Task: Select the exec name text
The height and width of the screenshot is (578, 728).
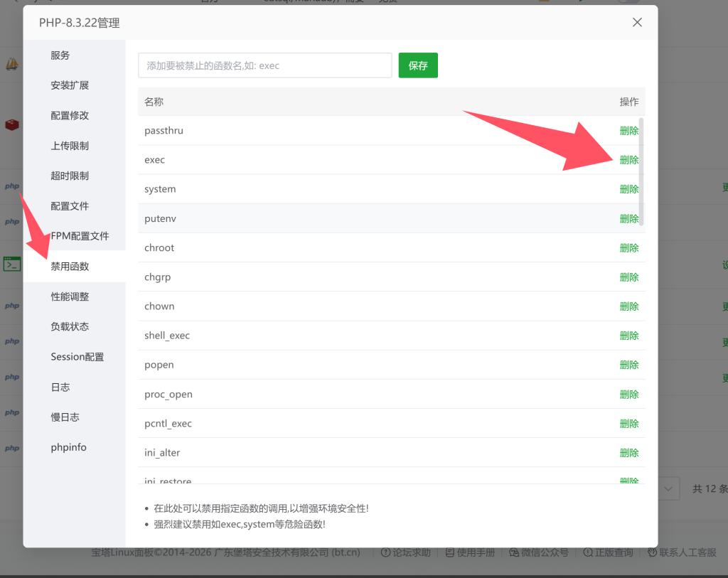Action: coord(154,160)
